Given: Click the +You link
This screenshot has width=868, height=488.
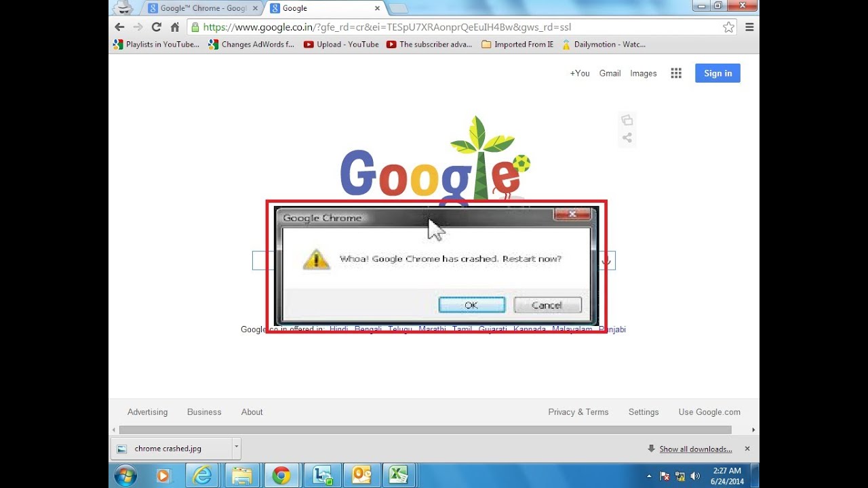Looking at the screenshot, I should (580, 73).
